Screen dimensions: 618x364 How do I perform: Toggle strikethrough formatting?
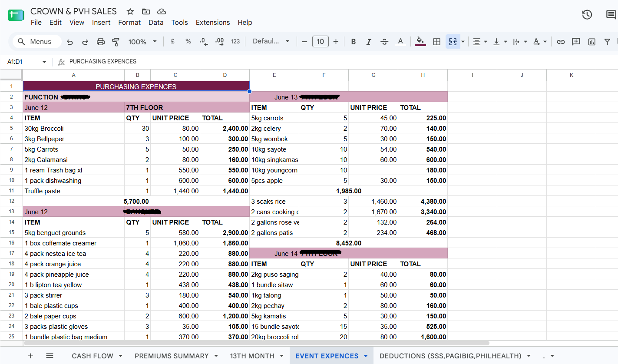(x=384, y=42)
